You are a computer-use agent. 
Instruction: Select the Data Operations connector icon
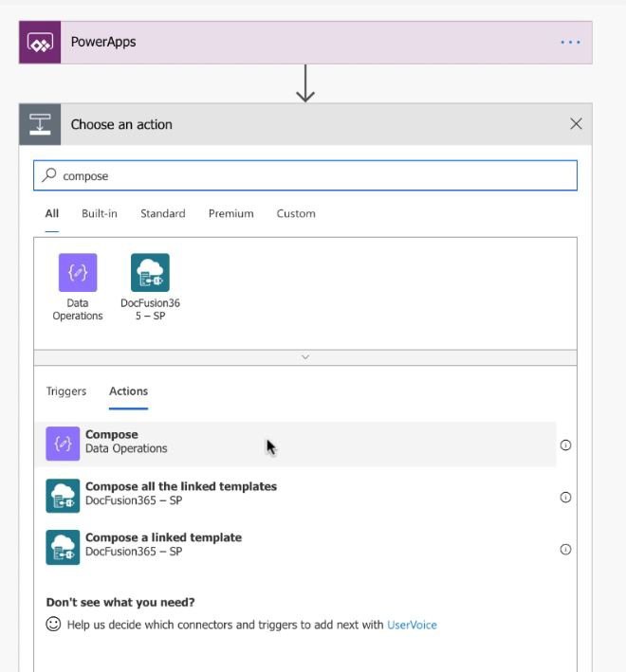(78, 273)
